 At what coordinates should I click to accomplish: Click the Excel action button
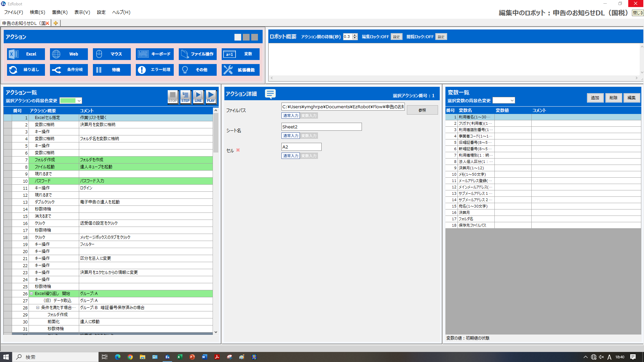(x=26, y=54)
